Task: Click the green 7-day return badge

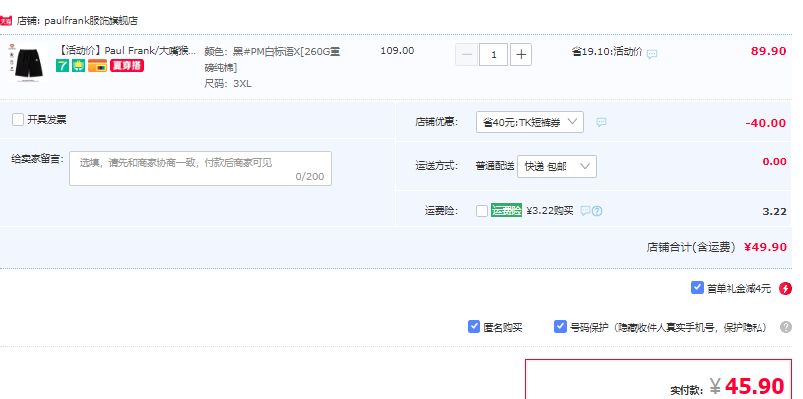Action: (x=62, y=66)
